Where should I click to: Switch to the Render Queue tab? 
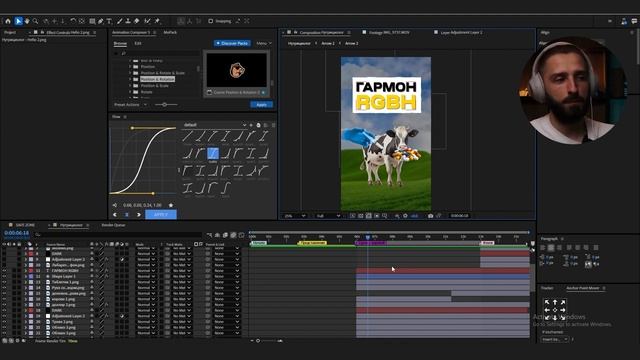113,225
